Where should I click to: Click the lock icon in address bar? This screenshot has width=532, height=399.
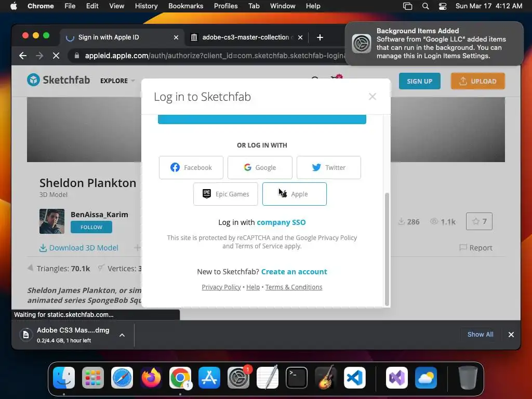coord(77,56)
